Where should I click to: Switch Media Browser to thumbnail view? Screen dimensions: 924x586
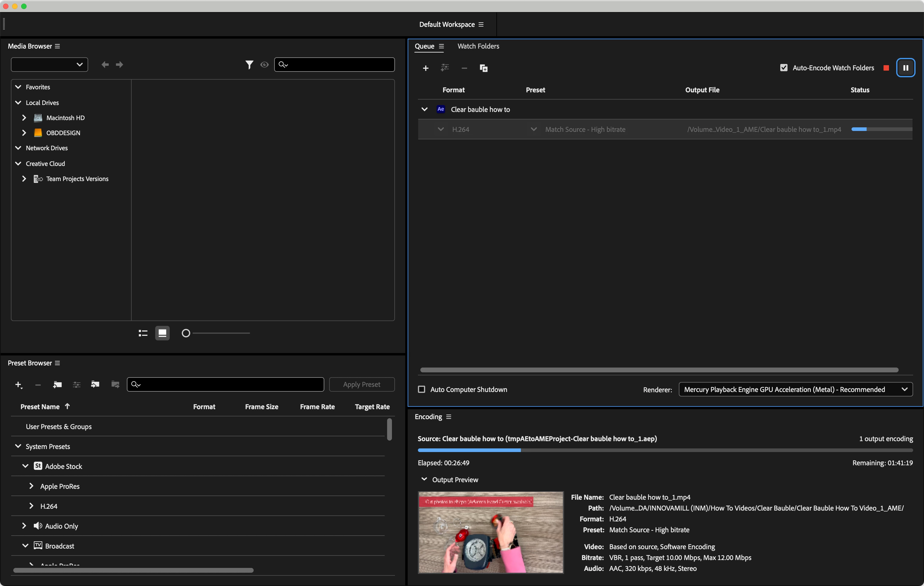tap(162, 333)
